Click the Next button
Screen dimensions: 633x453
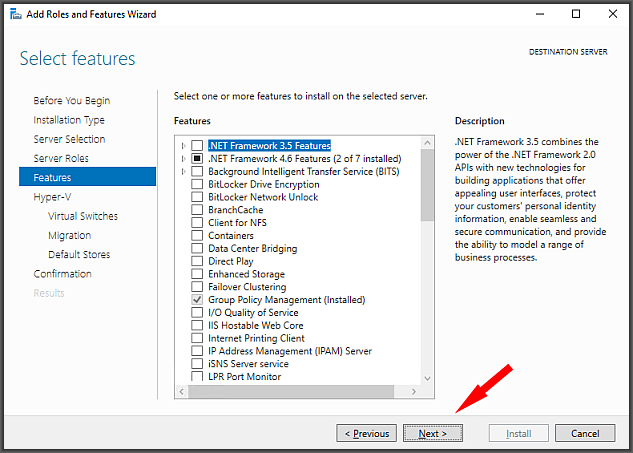coord(433,433)
